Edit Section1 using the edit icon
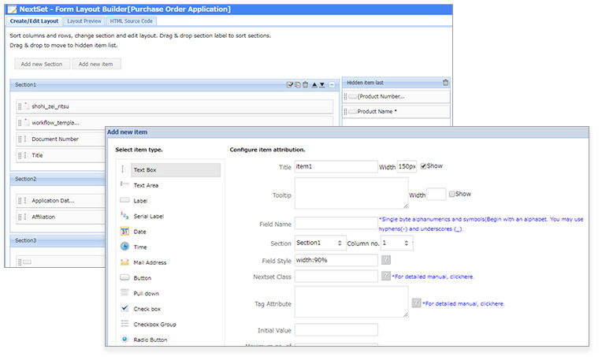 click(290, 84)
